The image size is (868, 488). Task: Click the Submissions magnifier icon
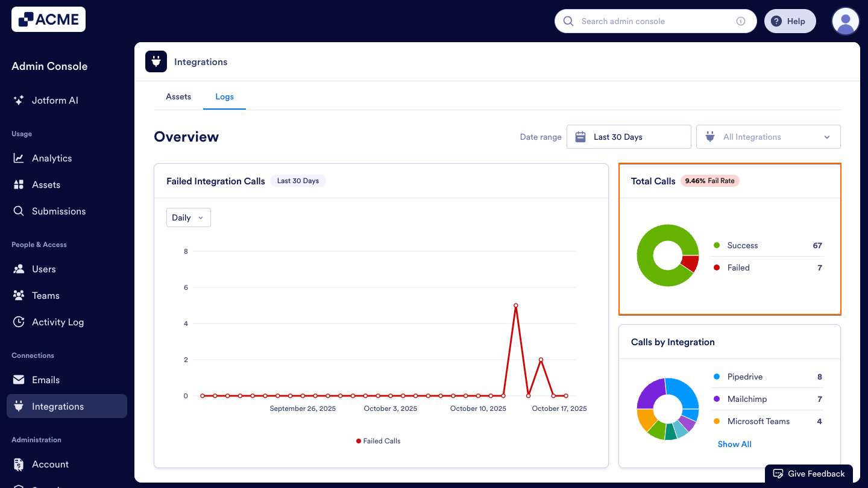point(18,211)
